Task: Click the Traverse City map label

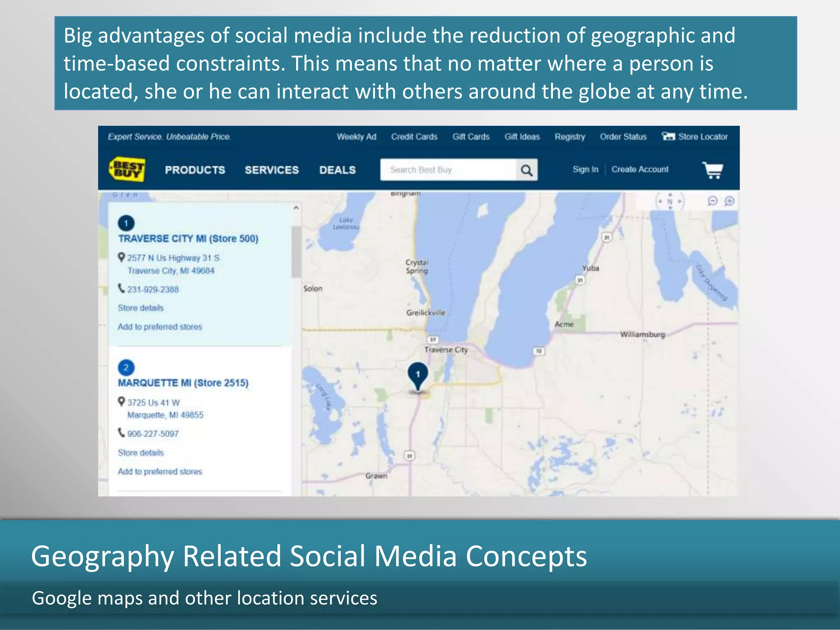Action: click(446, 350)
